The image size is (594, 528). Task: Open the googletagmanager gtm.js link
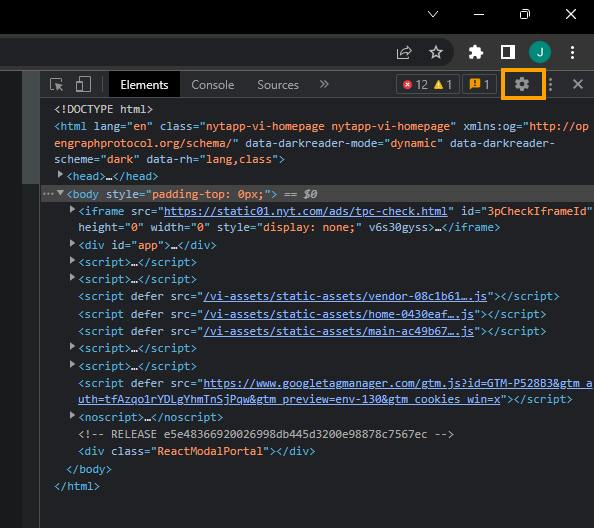click(x=335, y=392)
